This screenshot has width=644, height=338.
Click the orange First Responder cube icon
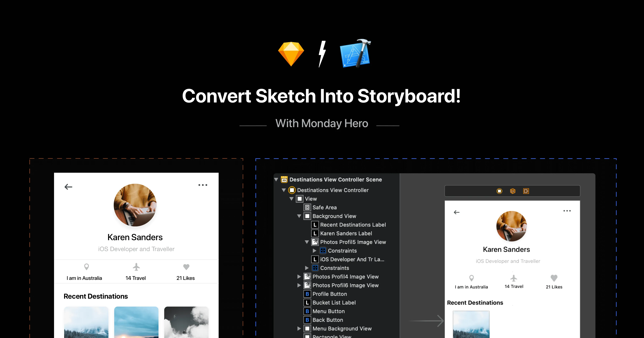point(513,191)
